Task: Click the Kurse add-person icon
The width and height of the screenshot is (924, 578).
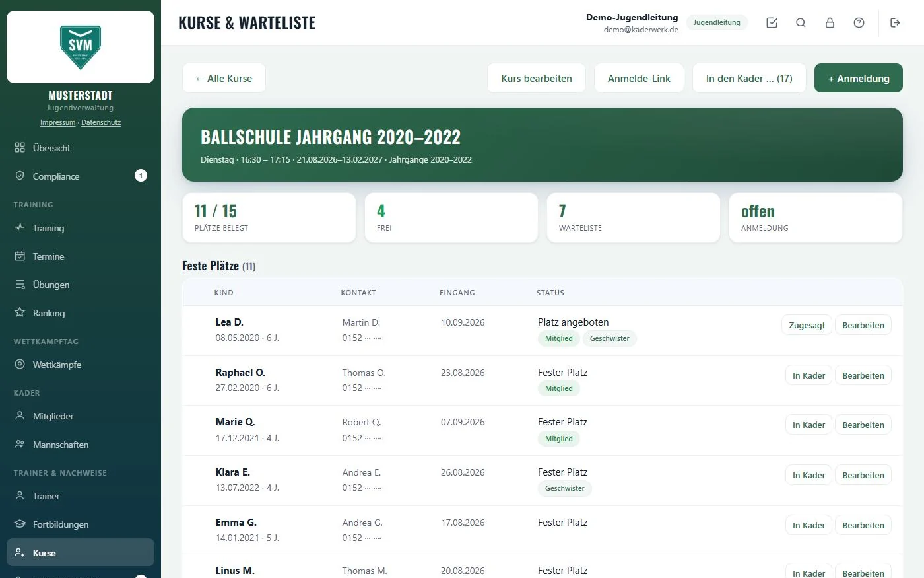Action: tap(20, 552)
